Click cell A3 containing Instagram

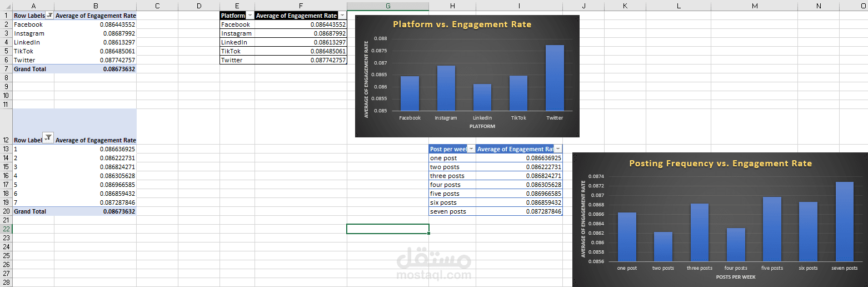coord(33,33)
